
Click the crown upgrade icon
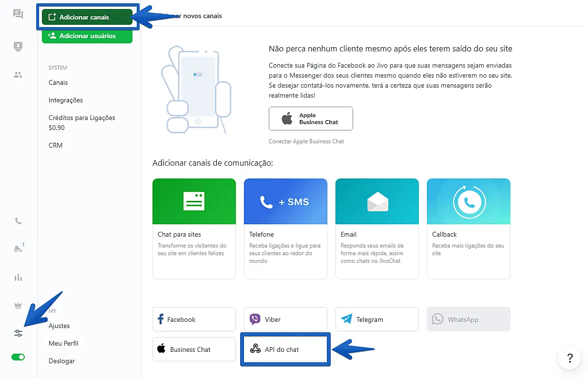point(18,306)
